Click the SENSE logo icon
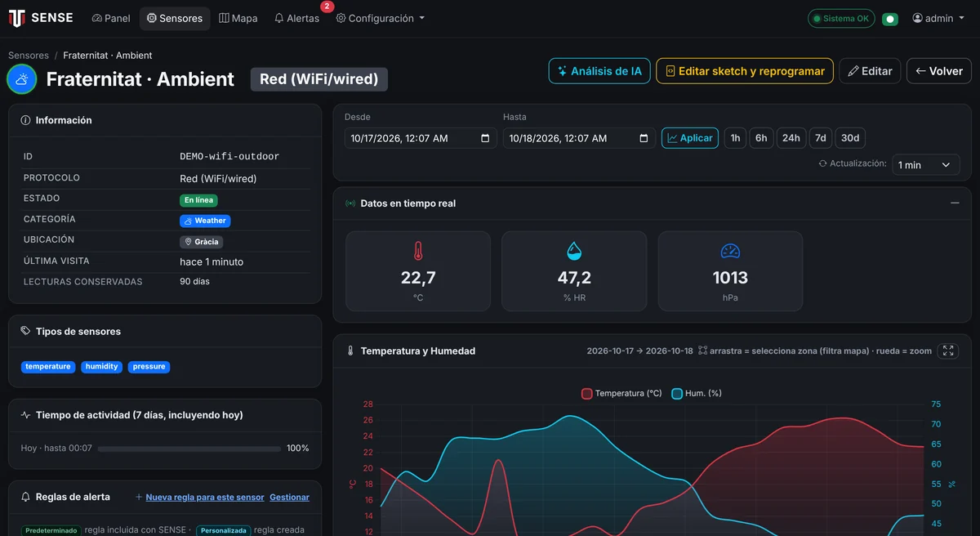The height and width of the screenshot is (536, 980). (x=16, y=18)
